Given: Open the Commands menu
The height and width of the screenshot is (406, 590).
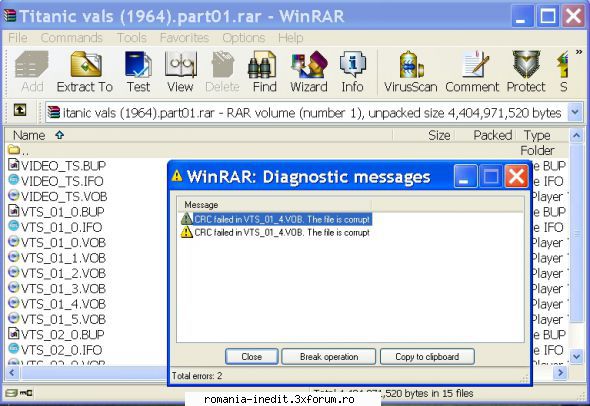Looking at the screenshot, I should 71,38.
